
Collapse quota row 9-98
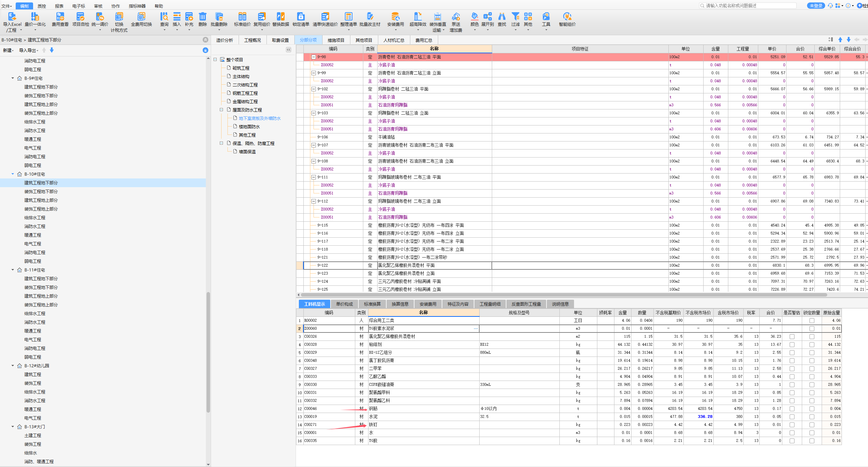point(313,57)
